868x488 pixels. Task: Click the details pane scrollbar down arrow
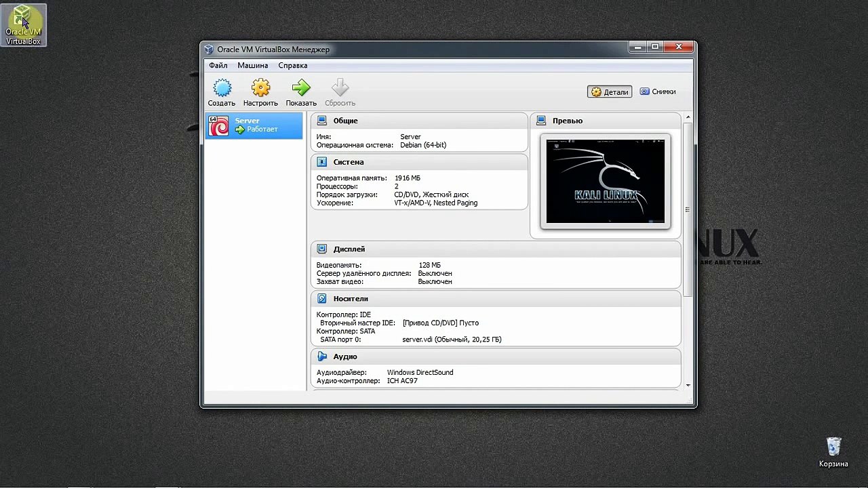[688, 385]
